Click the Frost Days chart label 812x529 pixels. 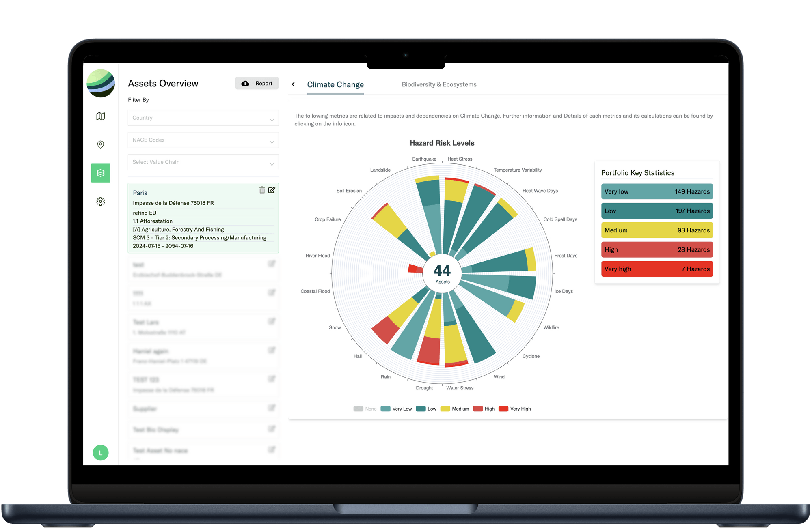click(566, 256)
